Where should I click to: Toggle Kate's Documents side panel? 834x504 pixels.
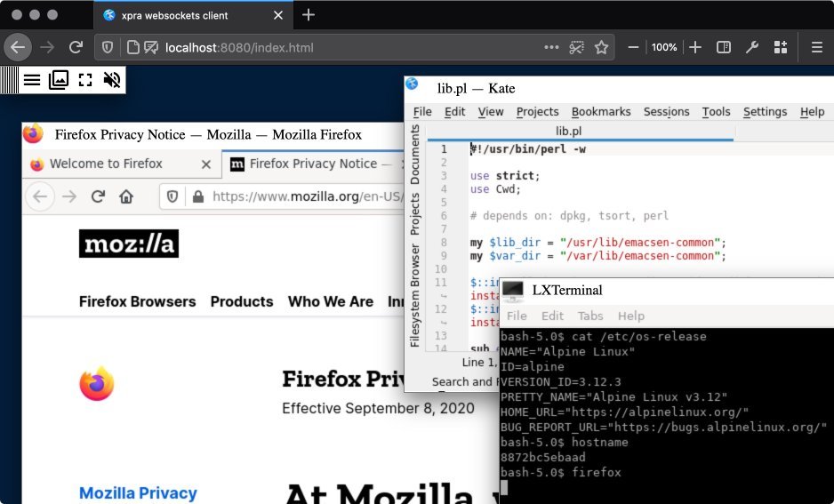click(415, 155)
